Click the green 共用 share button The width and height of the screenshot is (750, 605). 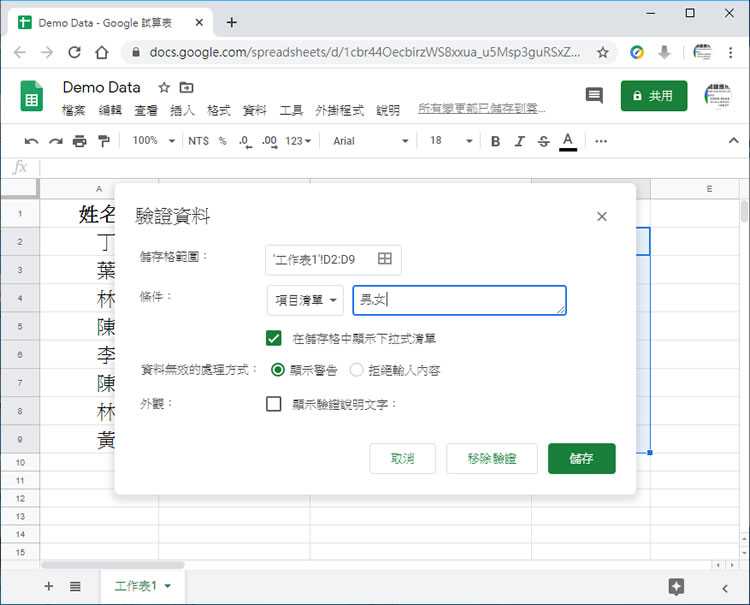pyautogui.click(x=654, y=96)
